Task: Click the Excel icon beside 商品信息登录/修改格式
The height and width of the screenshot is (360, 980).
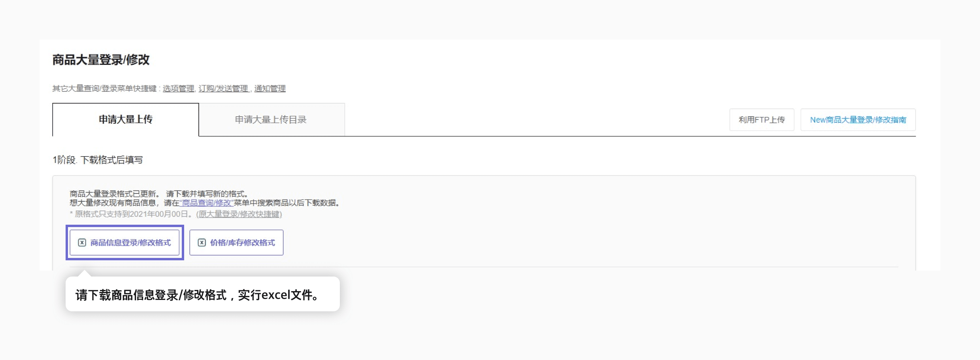Action: 82,243
